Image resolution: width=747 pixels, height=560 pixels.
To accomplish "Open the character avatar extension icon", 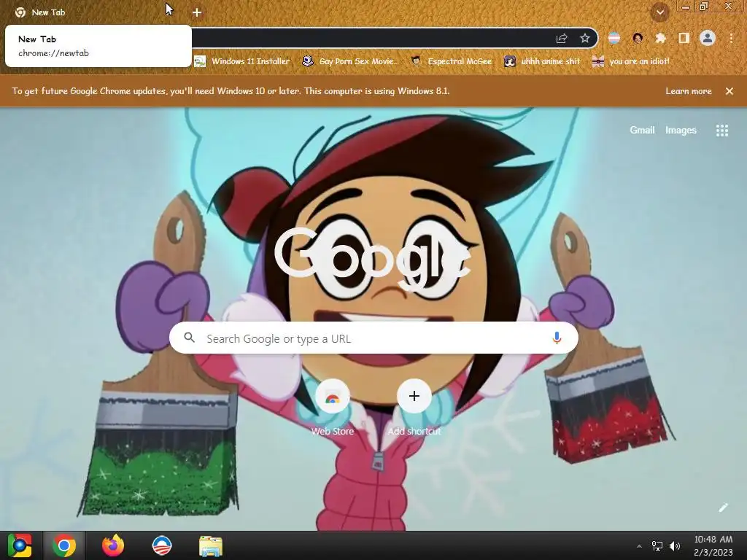I will click(638, 38).
